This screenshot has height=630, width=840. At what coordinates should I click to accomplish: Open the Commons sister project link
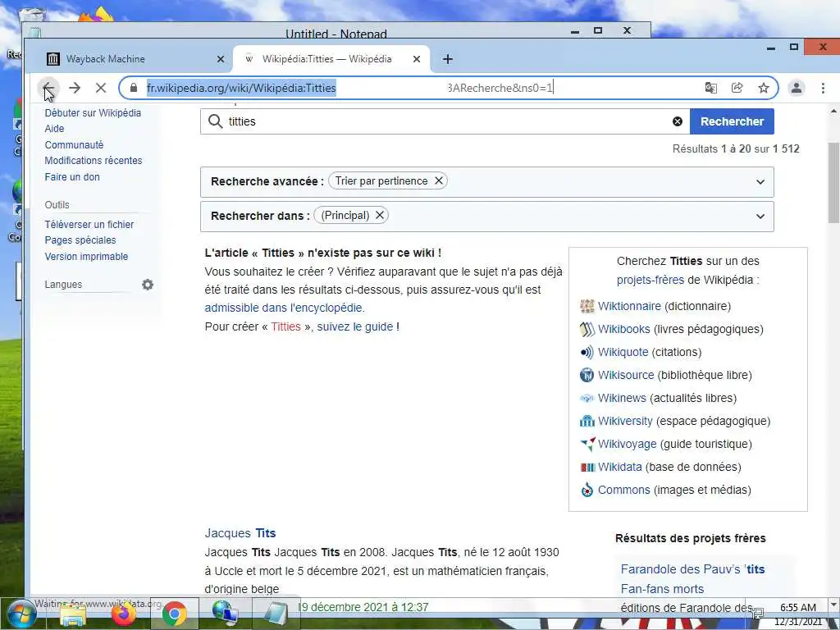[623, 491]
